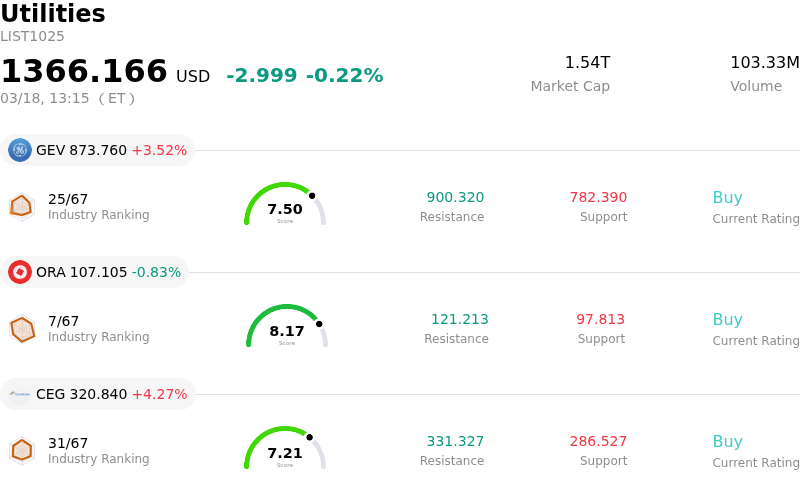Image resolution: width=800 pixels, height=488 pixels.
Task: Click the GEV 7.50 score gauge
Action: (x=285, y=205)
